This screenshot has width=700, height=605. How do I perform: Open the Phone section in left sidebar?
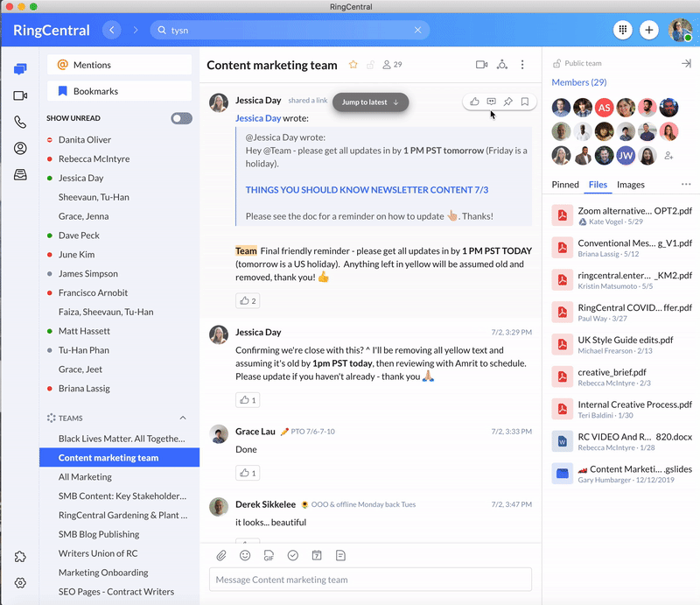tap(20, 123)
